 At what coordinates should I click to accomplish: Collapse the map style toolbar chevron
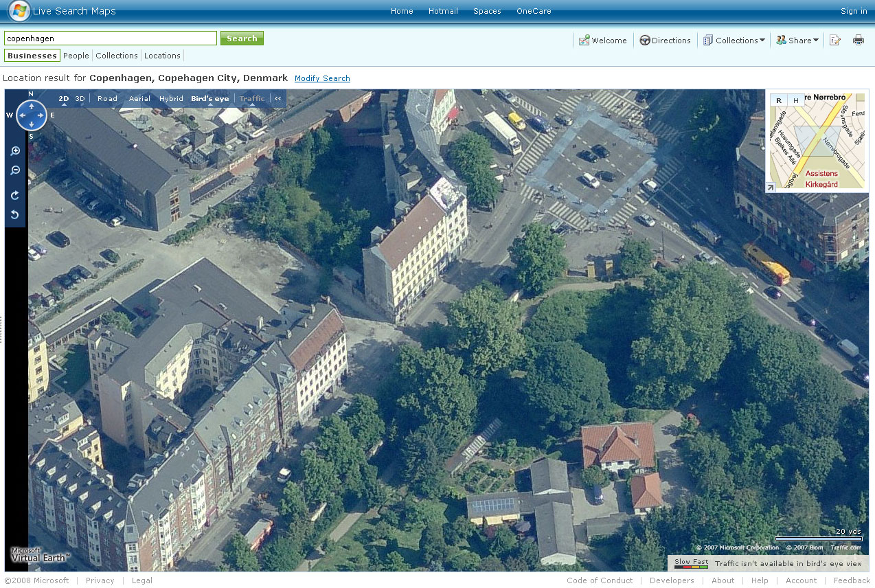click(x=278, y=99)
